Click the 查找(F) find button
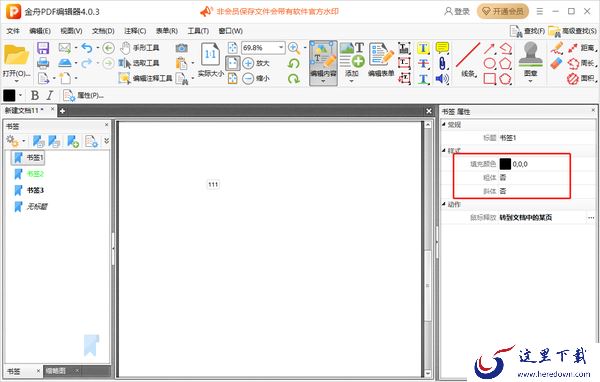 [x=528, y=31]
